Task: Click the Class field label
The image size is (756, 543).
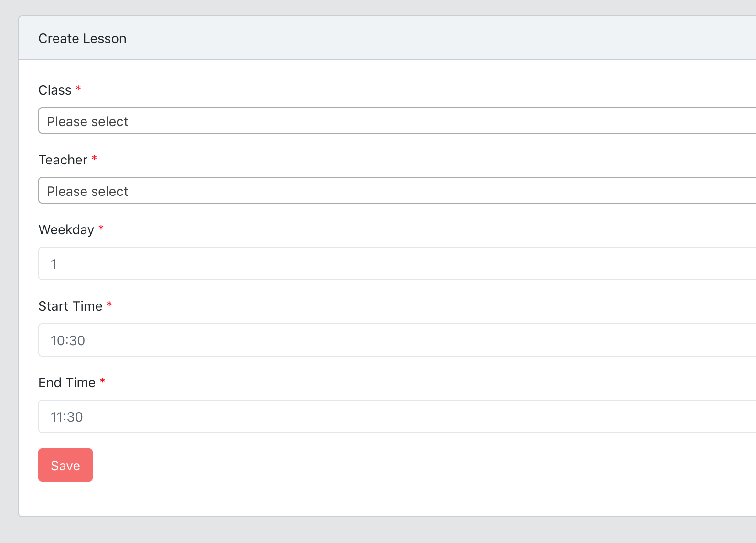Action: tap(55, 90)
